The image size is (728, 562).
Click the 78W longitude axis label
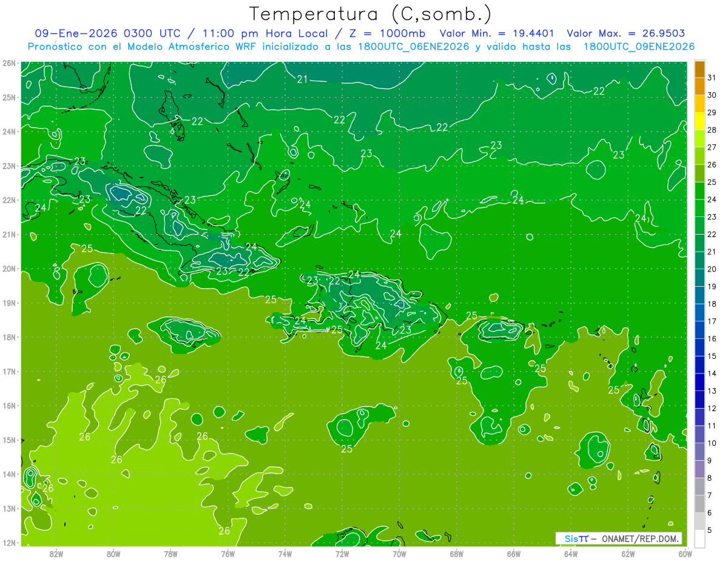pos(170,553)
